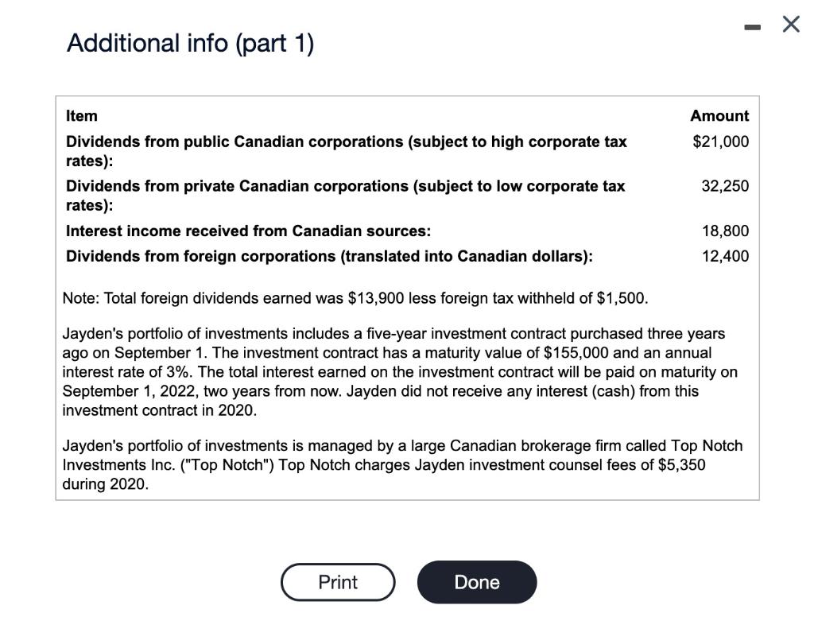The width and height of the screenshot is (814, 644).
Task: Close the Additional info dialog
Action: [x=789, y=25]
